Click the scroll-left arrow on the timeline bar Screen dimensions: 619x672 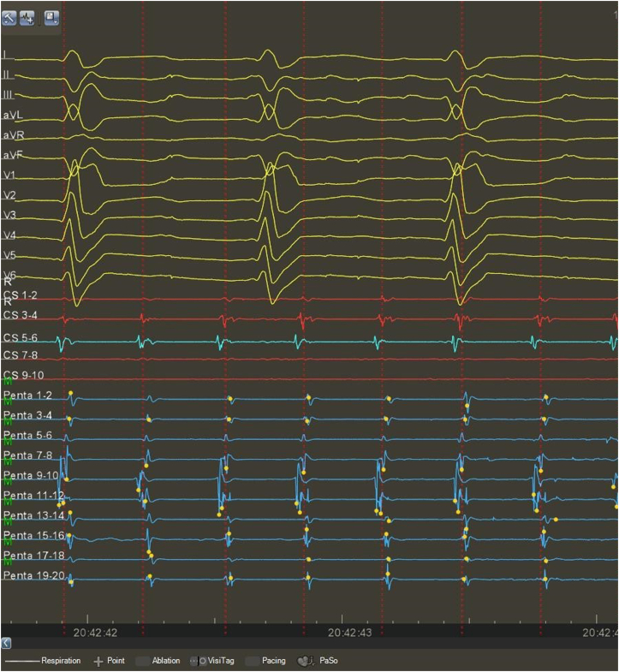(x=6, y=642)
